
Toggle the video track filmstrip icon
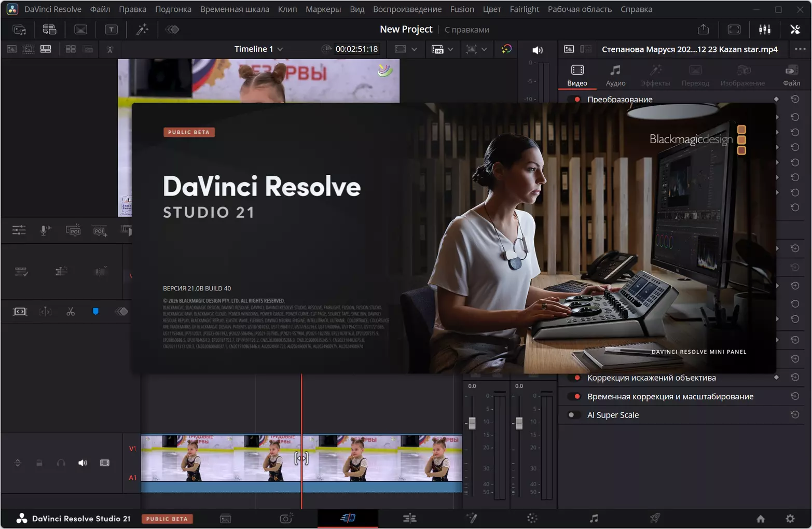105,463
